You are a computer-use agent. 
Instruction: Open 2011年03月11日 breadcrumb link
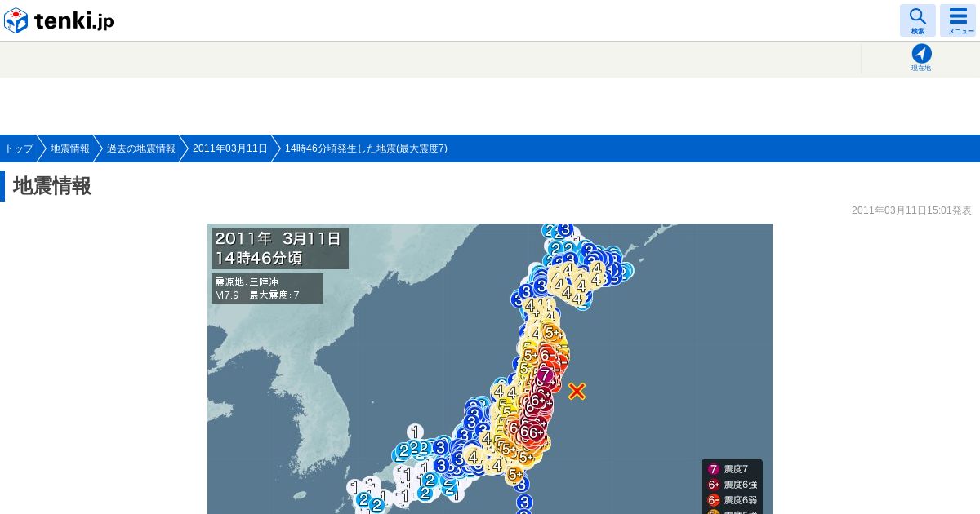click(x=230, y=148)
